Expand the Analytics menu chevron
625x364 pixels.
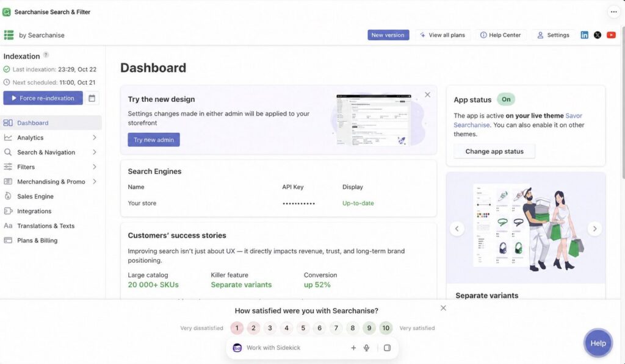(x=95, y=137)
